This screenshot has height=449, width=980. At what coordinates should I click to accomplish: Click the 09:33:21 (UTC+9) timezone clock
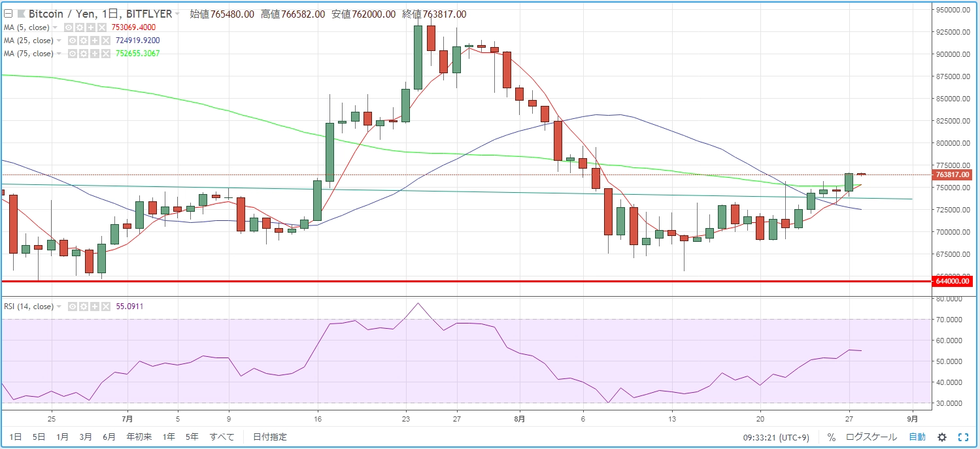777,437
